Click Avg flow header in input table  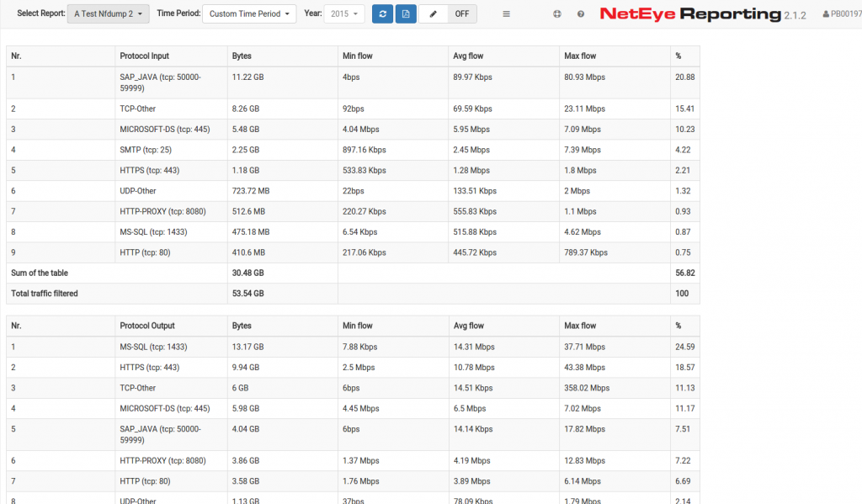point(468,56)
